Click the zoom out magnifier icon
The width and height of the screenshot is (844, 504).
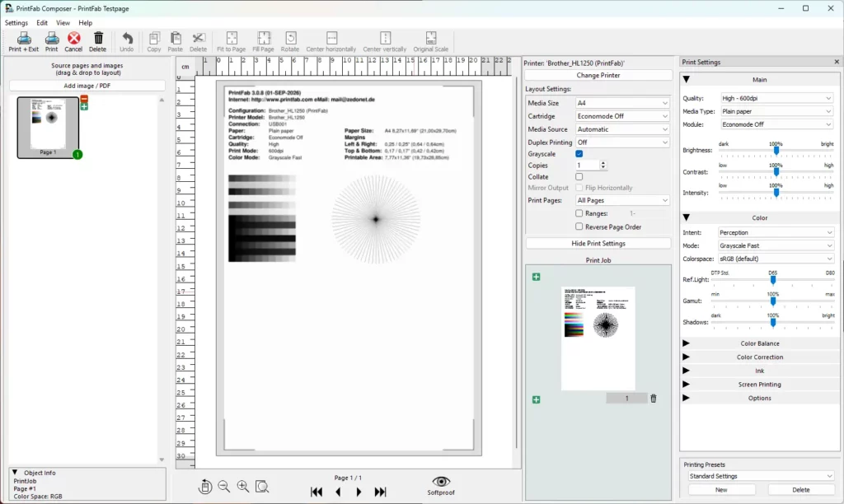pos(224,486)
